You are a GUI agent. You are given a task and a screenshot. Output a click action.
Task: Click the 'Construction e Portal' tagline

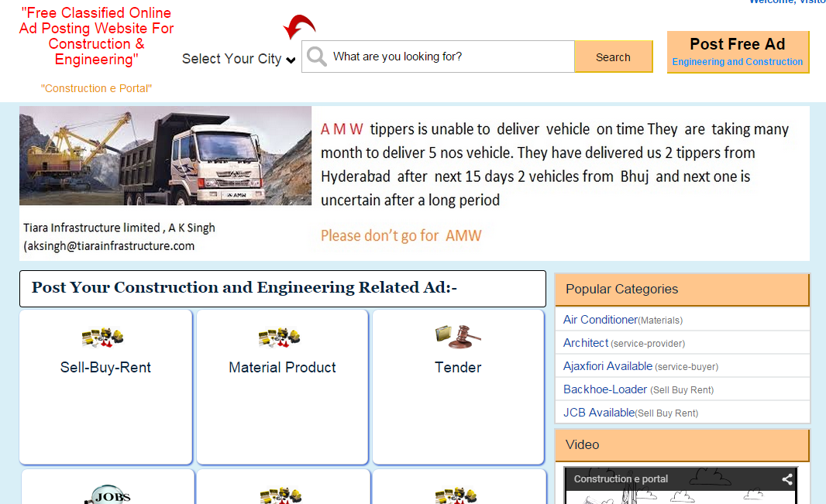click(96, 88)
